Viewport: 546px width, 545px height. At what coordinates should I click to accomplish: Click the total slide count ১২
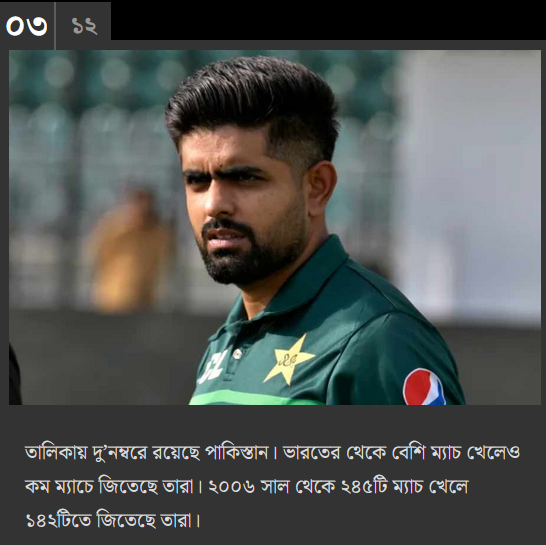click(84, 26)
